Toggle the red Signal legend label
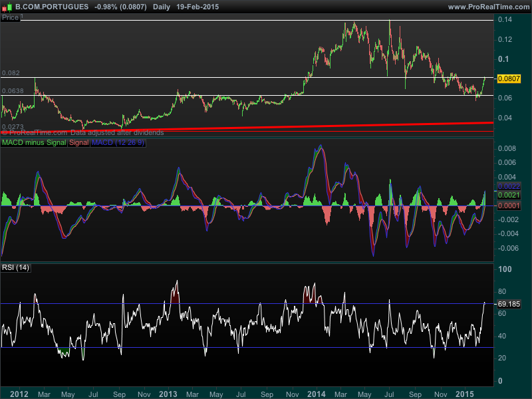The height and width of the screenshot is (399, 532). 79,142
